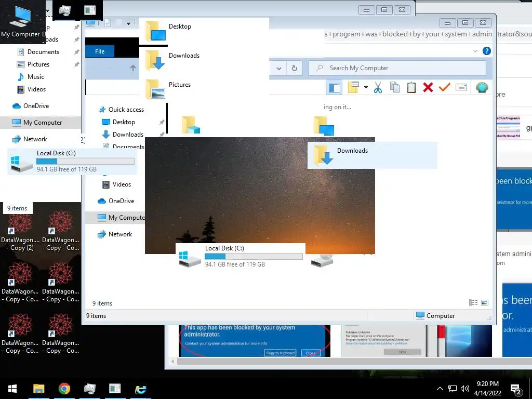Select Videos in back window sidebar
The width and height of the screenshot is (532, 399).
[36, 89]
